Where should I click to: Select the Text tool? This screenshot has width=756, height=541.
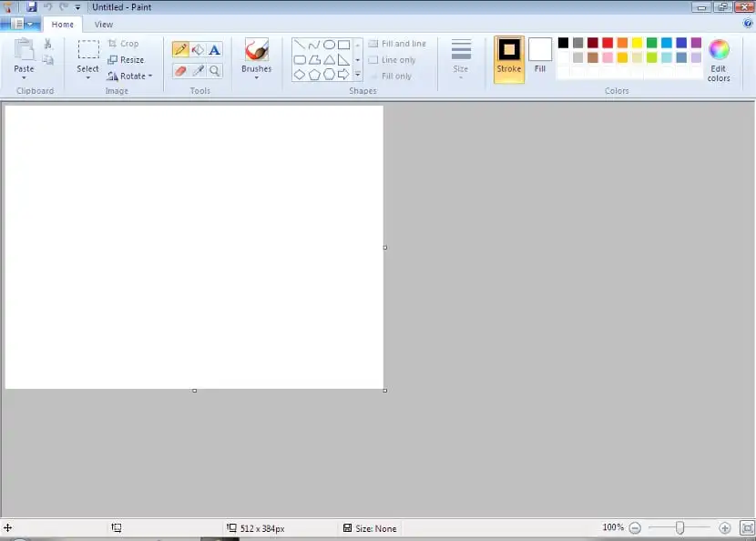click(x=215, y=49)
